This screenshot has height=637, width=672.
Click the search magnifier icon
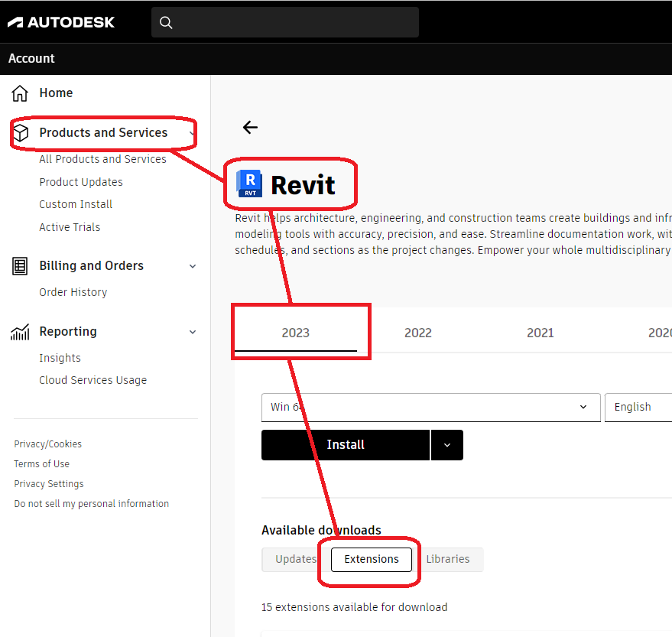pos(166,22)
